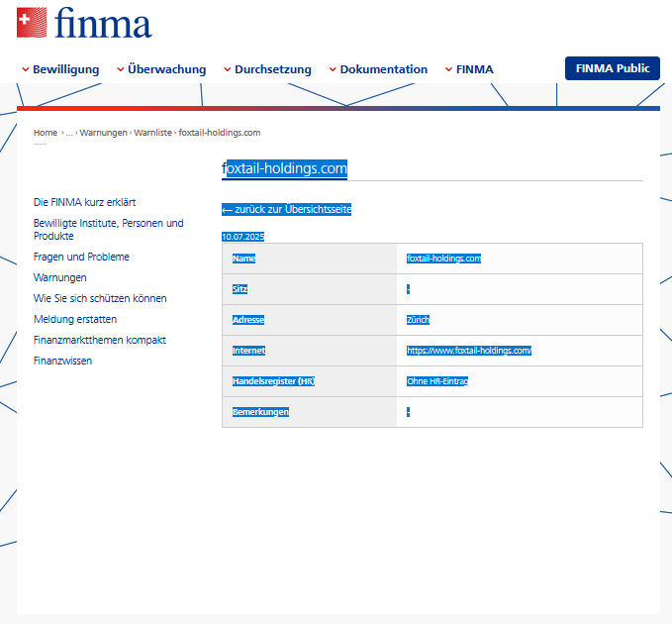Go back via zurück zur Übersichtsseite

point(286,209)
